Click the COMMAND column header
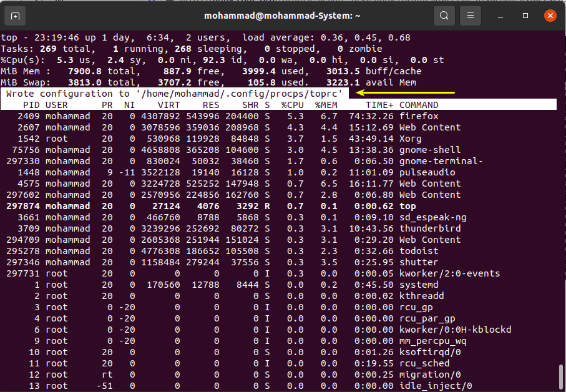This screenshot has width=566, height=392. click(x=419, y=105)
